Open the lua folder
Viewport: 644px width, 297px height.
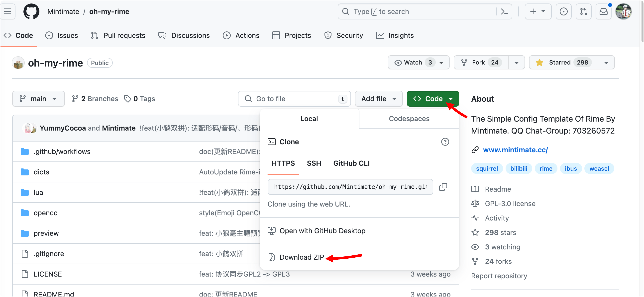pos(38,193)
